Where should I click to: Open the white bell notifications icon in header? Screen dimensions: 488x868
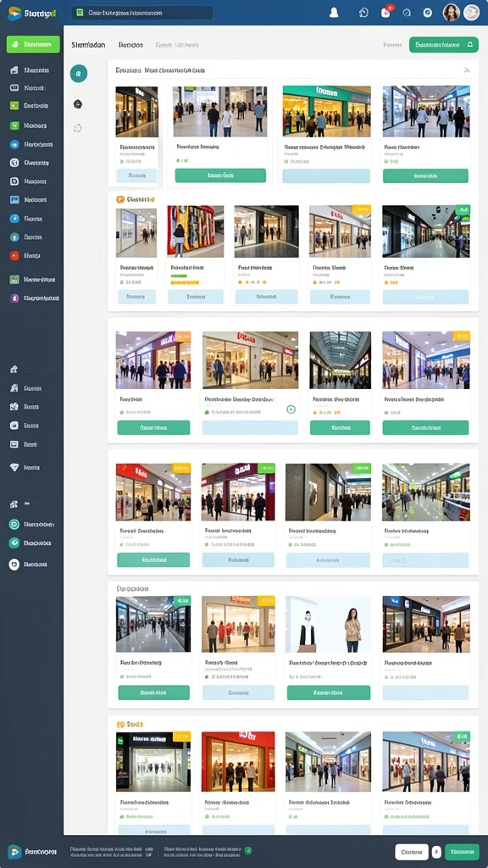click(334, 13)
